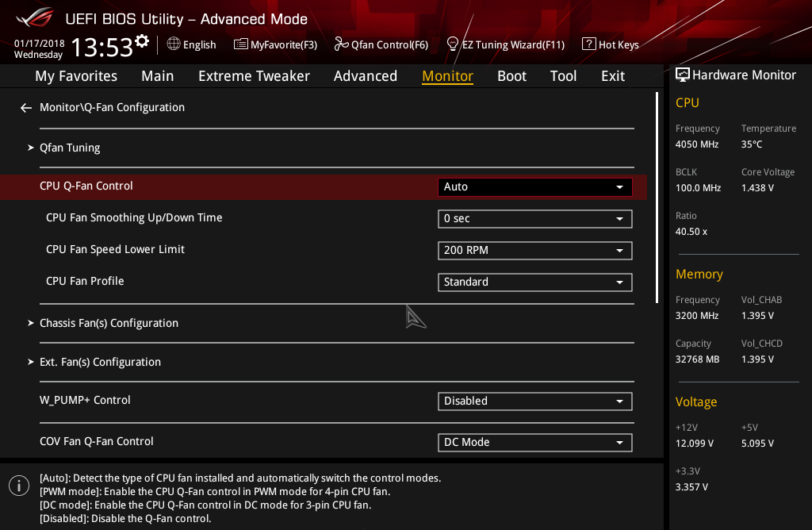812x530 pixels.
Task: Click the +3.3V reading 3.357 V
Action: coord(691,486)
